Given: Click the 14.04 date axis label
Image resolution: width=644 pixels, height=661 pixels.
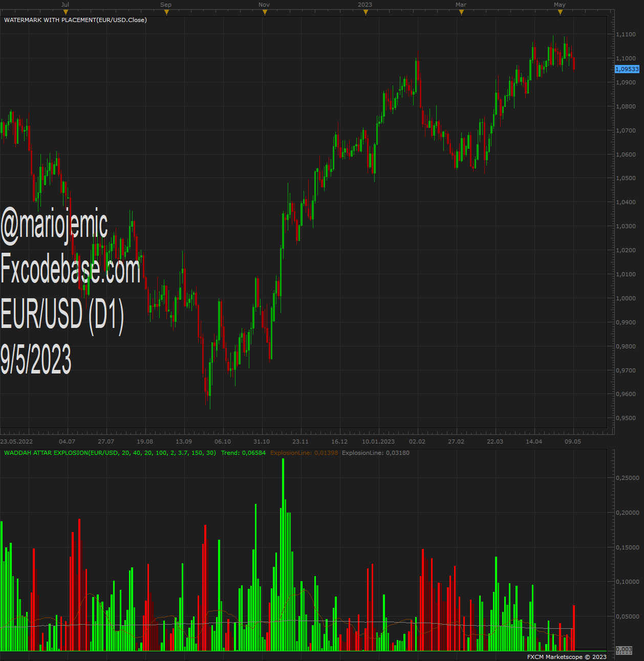Looking at the screenshot, I should [x=534, y=442].
